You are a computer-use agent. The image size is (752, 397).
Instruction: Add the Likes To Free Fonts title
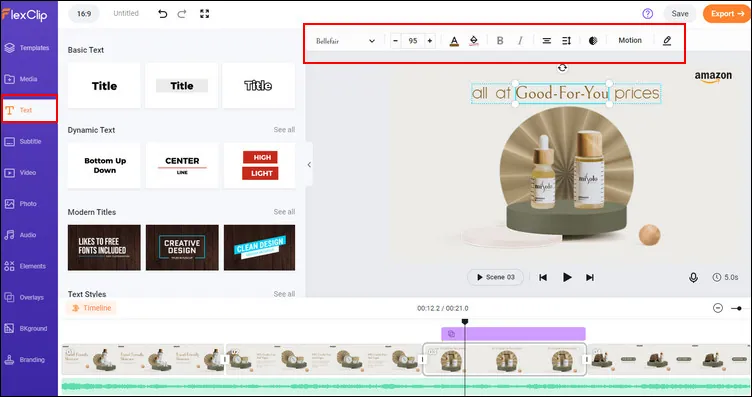point(104,247)
